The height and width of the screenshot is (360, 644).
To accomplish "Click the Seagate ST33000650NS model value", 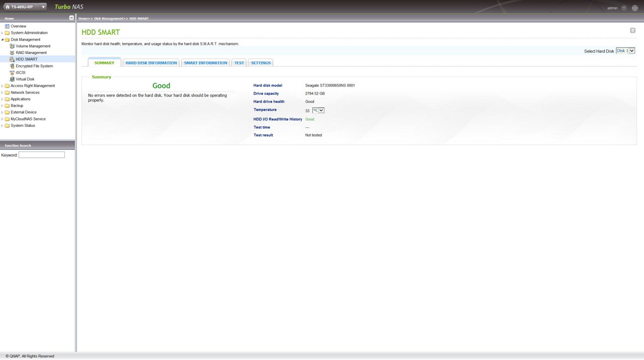I will click(x=330, y=86).
